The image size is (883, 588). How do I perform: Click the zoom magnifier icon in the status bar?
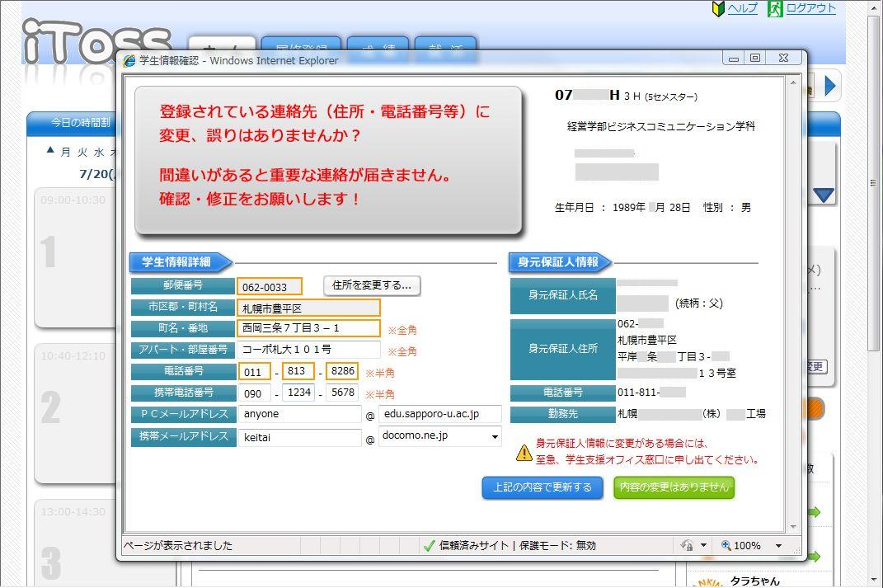[726, 545]
